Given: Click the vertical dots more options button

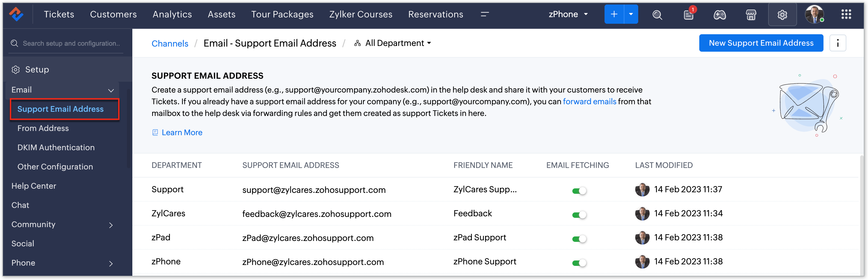Looking at the screenshot, I should pyautogui.click(x=838, y=43).
